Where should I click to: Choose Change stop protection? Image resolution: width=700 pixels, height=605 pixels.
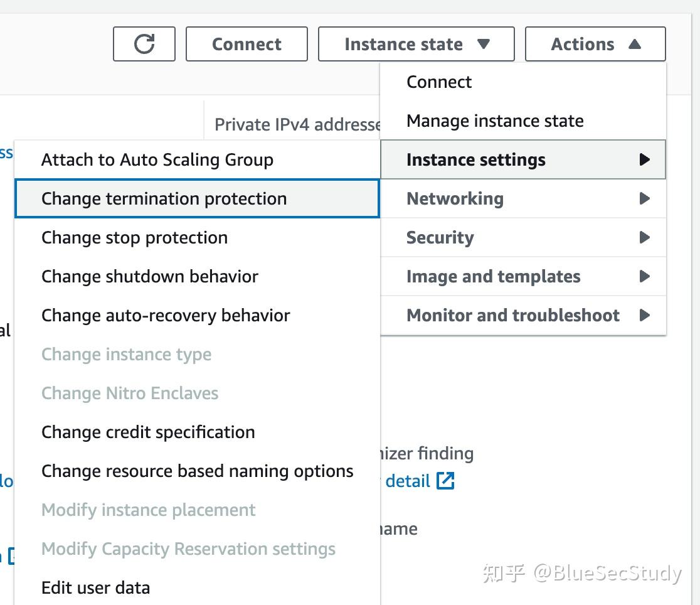pos(134,238)
